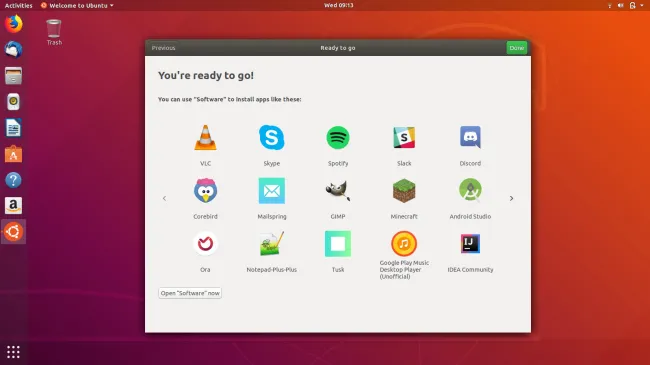This screenshot has width=650, height=365.
Task: Open Ubuntu Software from the dock
Action: [13, 154]
